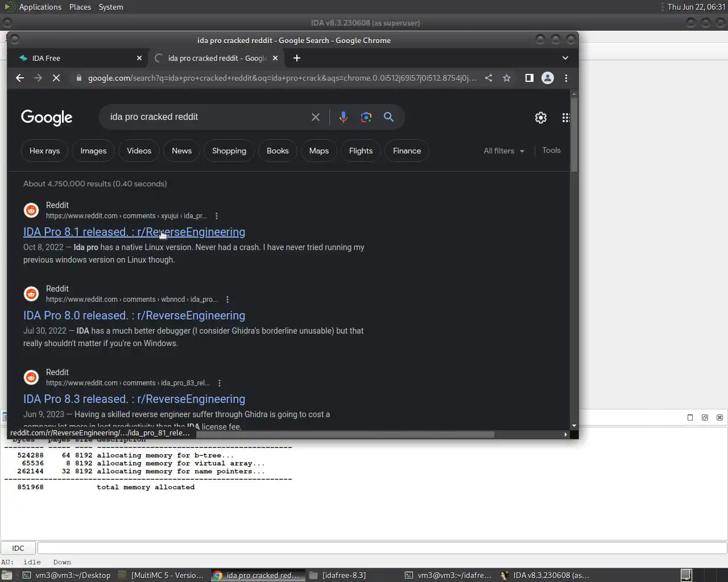Click the IDC command input field in IDA

click(382, 548)
